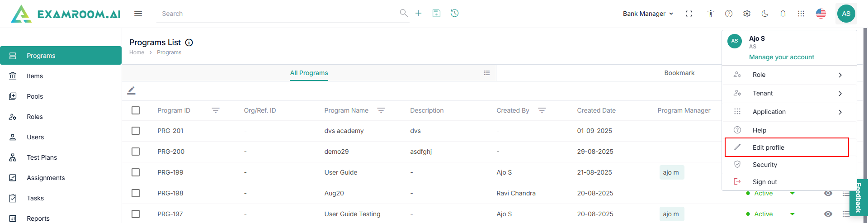This screenshot has width=868, height=223.
Task: Click the plus add icon
Action: tap(419, 14)
